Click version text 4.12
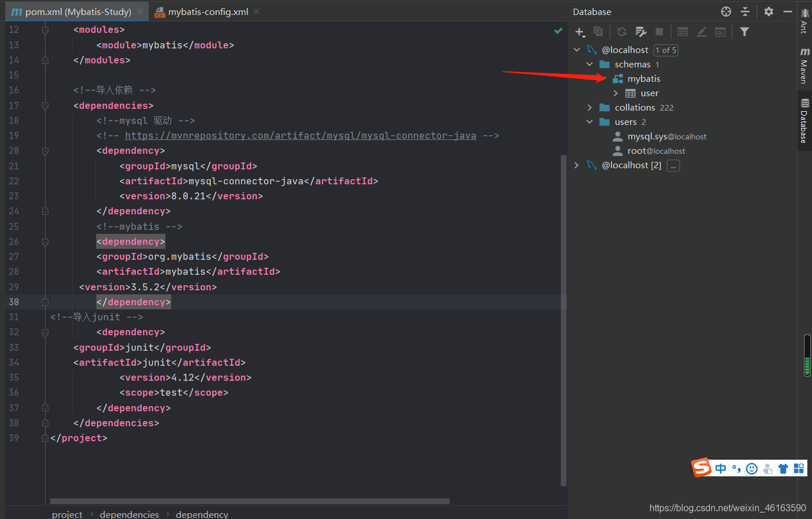The width and height of the screenshot is (812, 519). coord(183,378)
